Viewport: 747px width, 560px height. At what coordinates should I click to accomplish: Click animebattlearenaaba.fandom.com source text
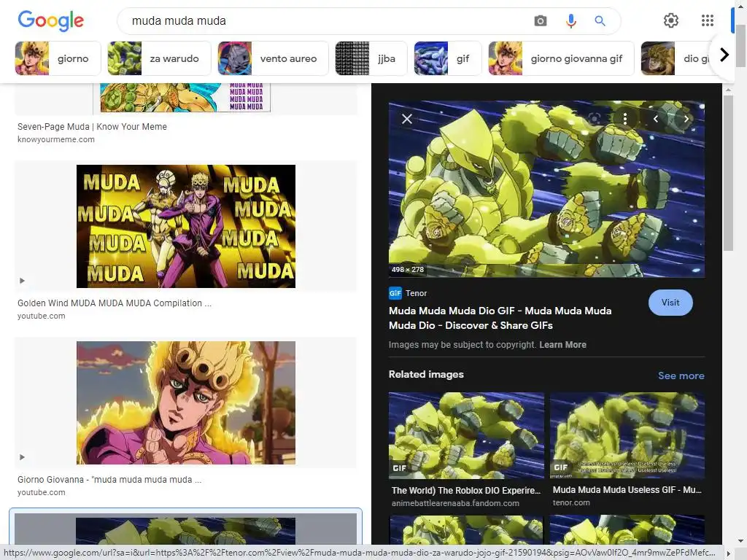(455, 503)
